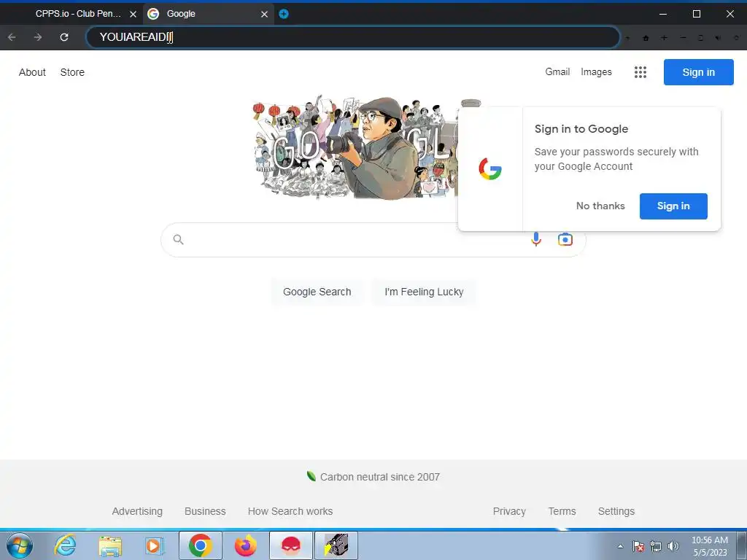Go to Gmail
This screenshot has height=560, width=747.
(557, 72)
